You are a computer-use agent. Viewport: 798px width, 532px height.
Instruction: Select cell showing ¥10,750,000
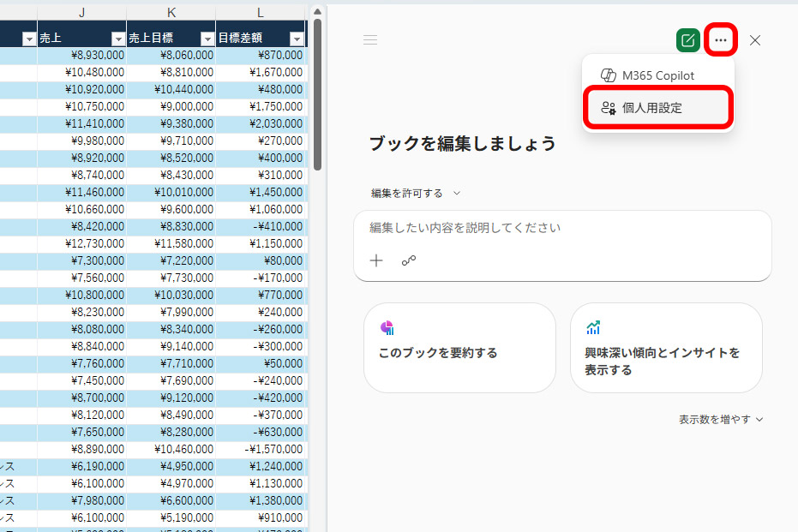tap(82, 106)
